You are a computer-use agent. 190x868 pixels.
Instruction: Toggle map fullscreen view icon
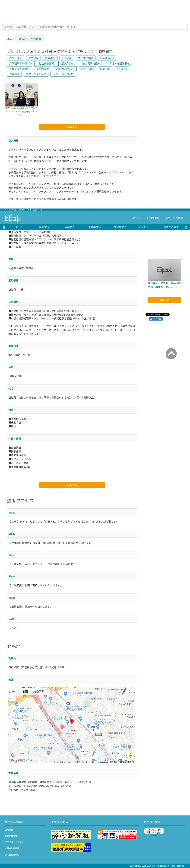[130, 691]
